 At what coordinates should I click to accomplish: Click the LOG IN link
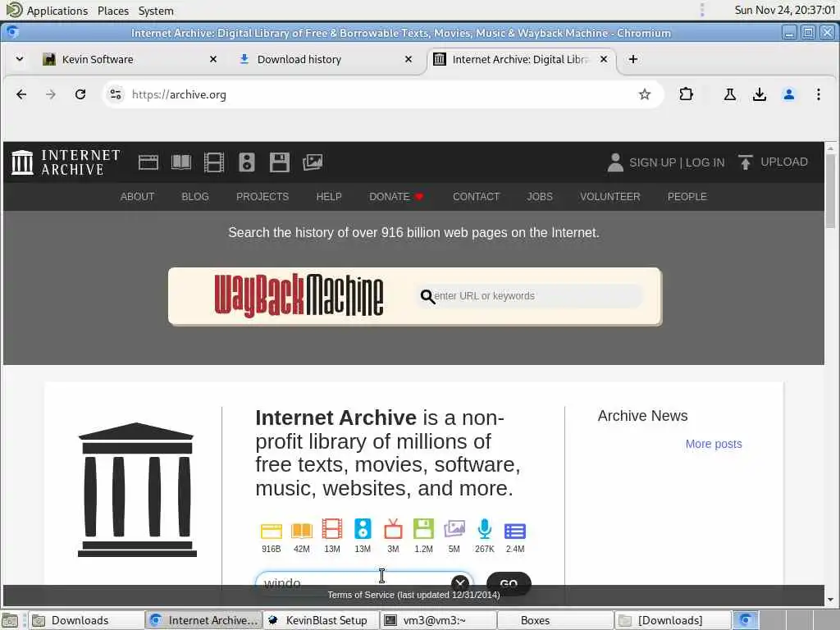tap(705, 162)
